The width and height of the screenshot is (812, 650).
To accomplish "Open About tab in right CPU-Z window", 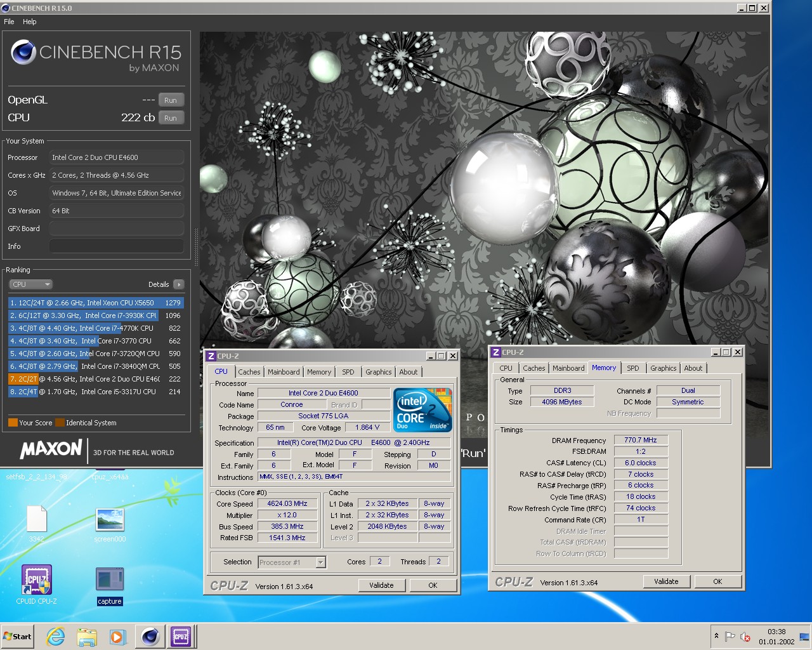I will pyautogui.click(x=693, y=368).
